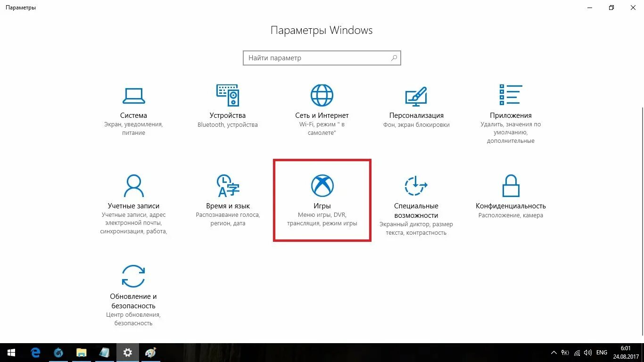The image size is (644, 362).
Task: Open Специальные возможности dashed clock icon
Action: [x=416, y=186]
